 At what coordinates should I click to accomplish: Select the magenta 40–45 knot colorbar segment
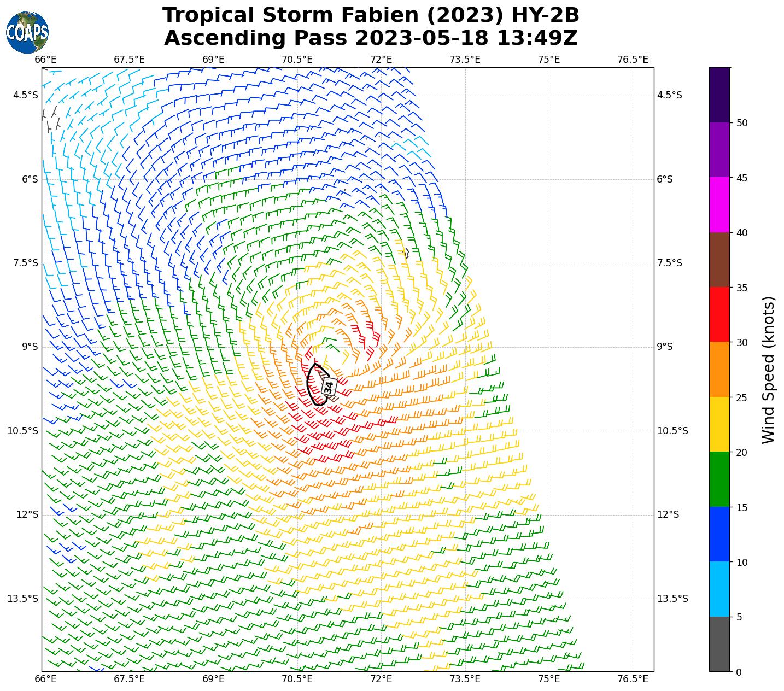719,204
